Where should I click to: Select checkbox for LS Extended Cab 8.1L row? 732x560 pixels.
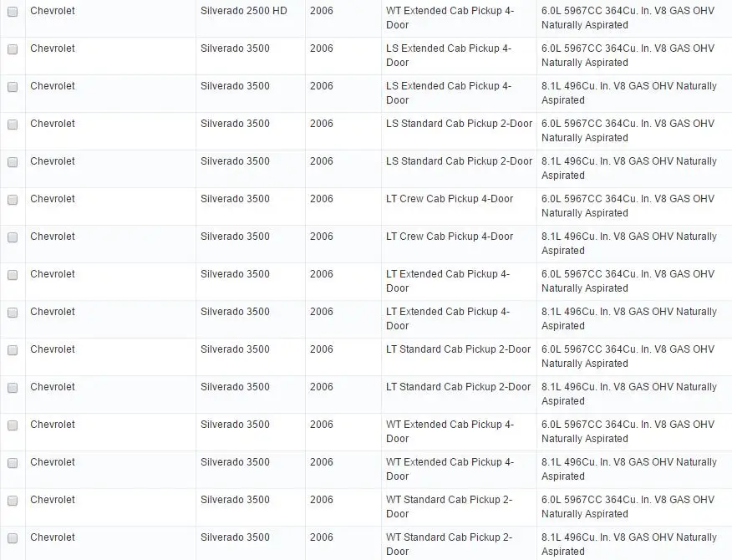coord(13,87)
